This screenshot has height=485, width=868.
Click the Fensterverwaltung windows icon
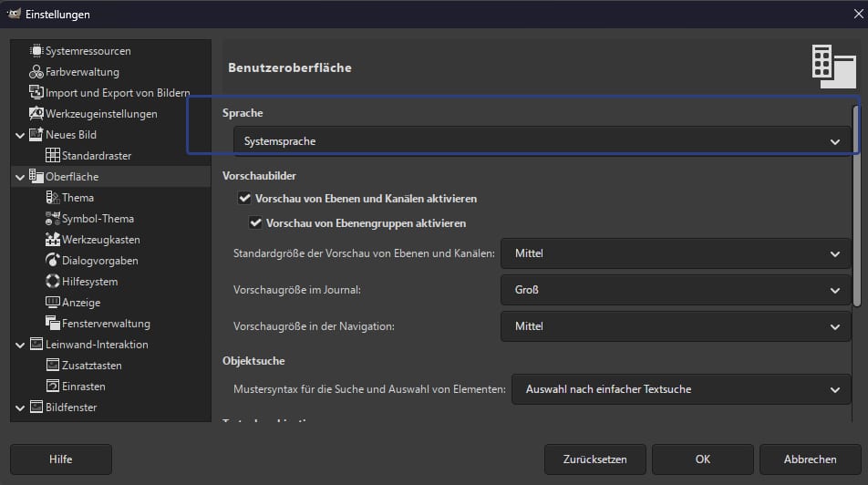[53, 324]
